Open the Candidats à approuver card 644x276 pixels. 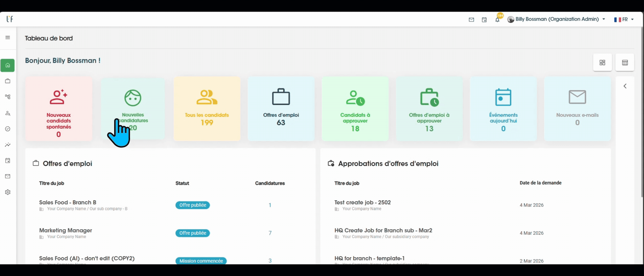(355, 109)
